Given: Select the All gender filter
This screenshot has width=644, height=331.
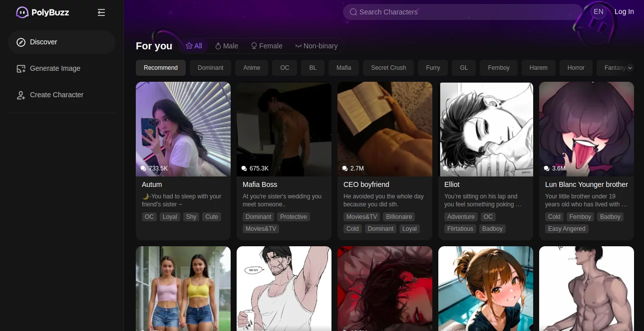Looking at the screenshot, I should (x=194, y=46).
